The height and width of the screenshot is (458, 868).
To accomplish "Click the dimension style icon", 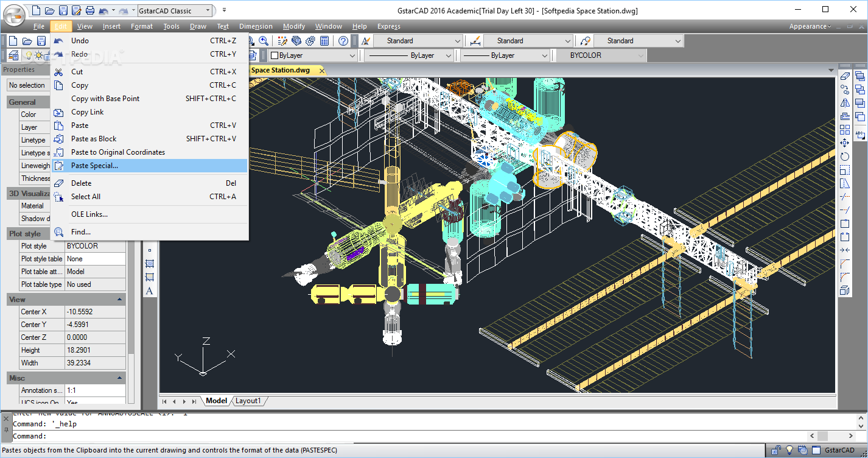I will (475, 41).
